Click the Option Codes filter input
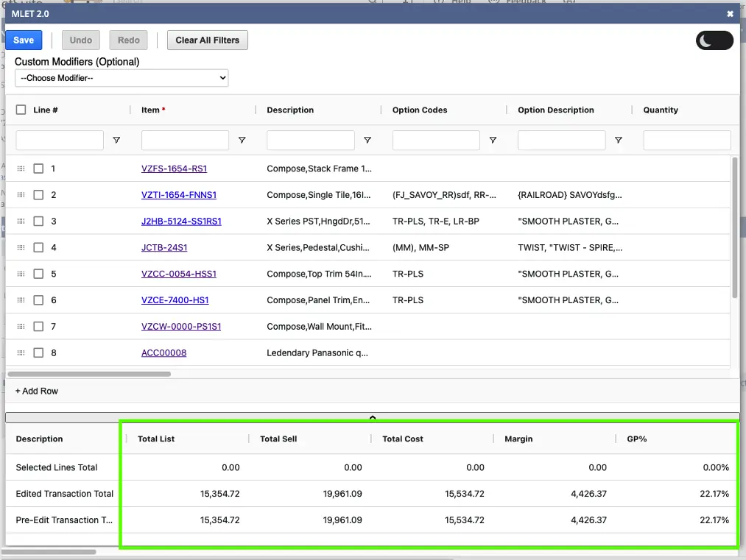This screenshot has height=560, width=746. pos(436,141)
